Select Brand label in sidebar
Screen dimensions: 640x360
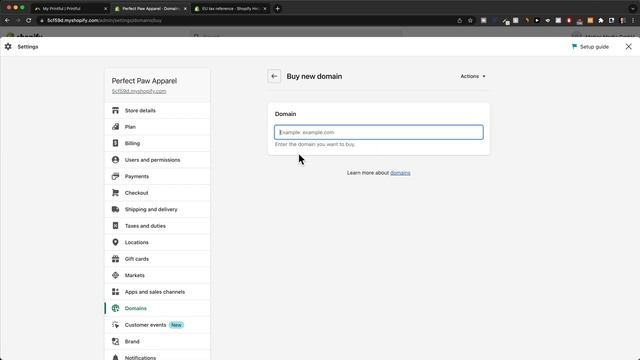click(x=132, y=342)
